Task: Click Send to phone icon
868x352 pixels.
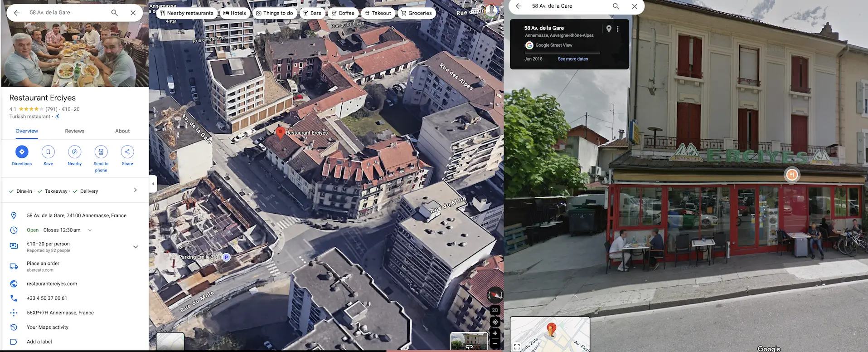Action: pyautogui.click(x=101, y=152)
